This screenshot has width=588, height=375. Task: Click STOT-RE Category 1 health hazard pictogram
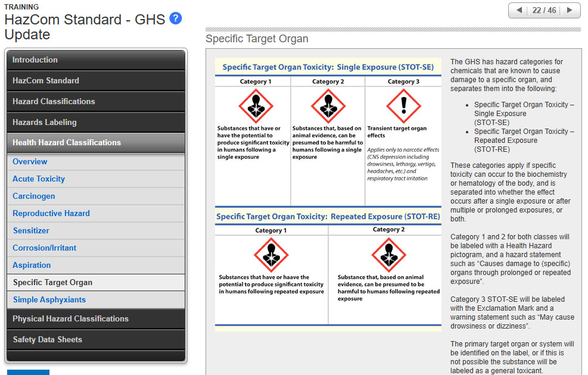coord(271,255)
